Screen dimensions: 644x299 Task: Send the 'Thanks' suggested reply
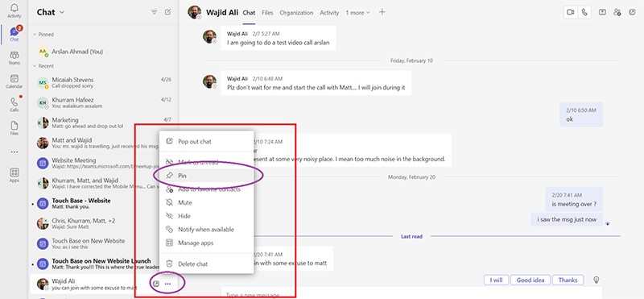(568, 280)
